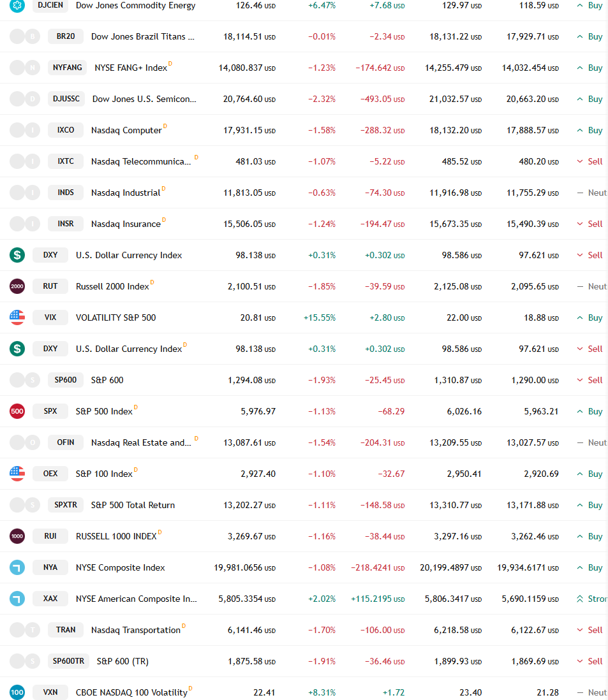
Task: Select the RUT low 2,095.65 USD
Action: click(535, 287)
